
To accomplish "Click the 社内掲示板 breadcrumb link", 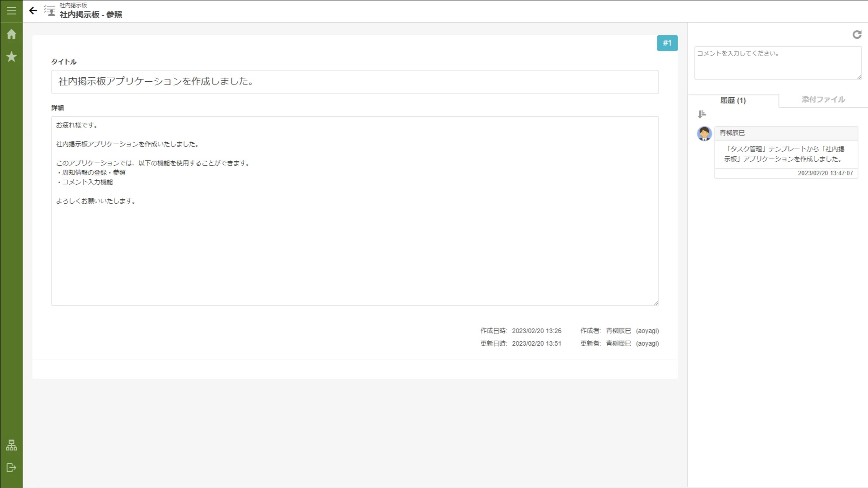I will (73, 5).
